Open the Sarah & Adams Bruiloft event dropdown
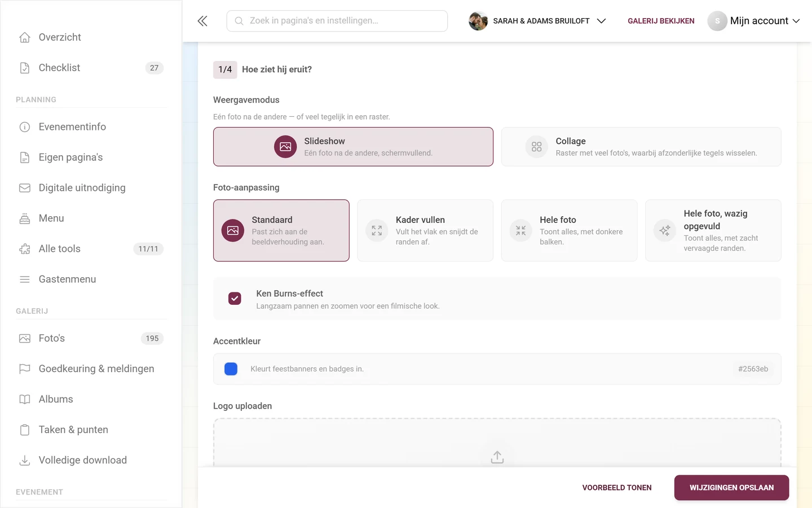The height and width of the screenshot is (508, 812). pos(537,21)
